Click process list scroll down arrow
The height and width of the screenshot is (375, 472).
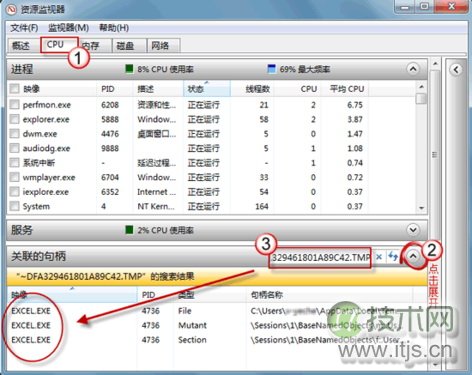tap(421, 208)
